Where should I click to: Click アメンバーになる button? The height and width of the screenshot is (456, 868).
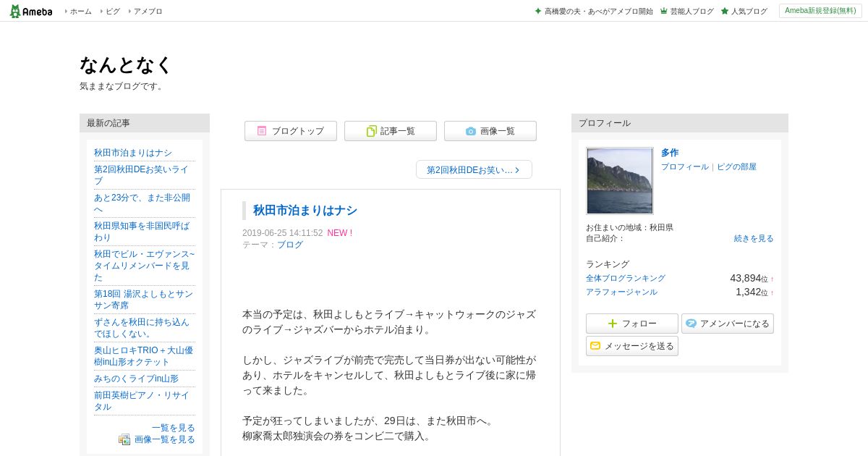coord(728,324)
